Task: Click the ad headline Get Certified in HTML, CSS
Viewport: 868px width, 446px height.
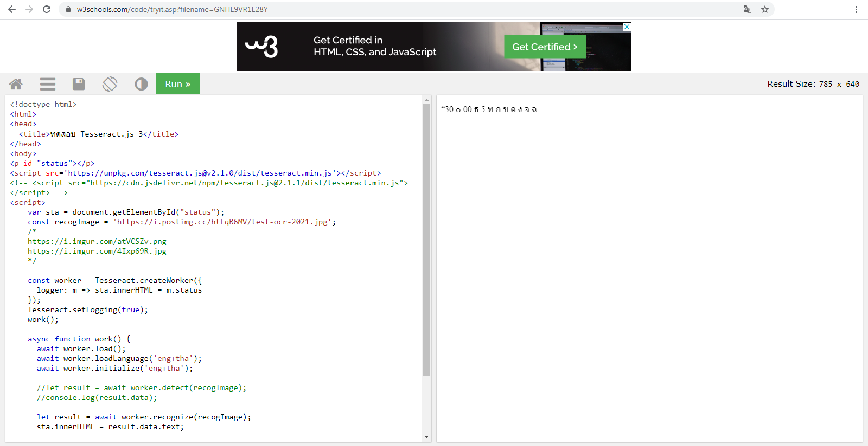Action: (x=375, y=46)
